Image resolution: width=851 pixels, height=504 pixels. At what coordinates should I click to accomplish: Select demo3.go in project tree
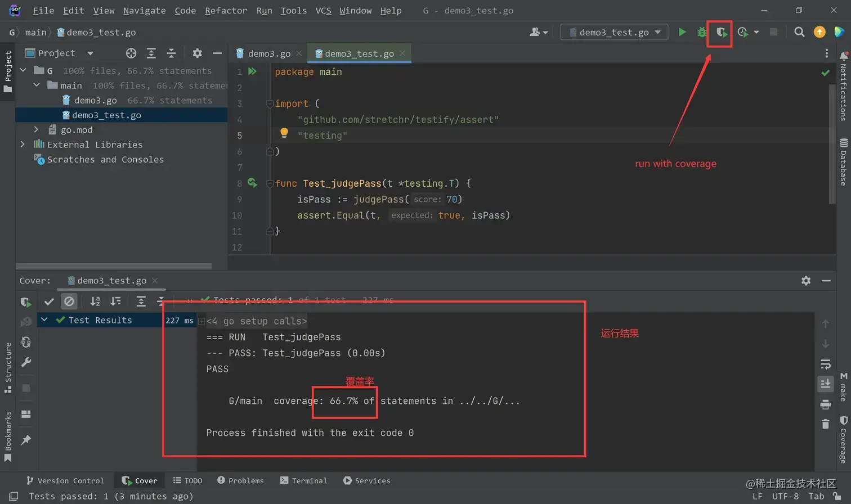coord(95,100)
